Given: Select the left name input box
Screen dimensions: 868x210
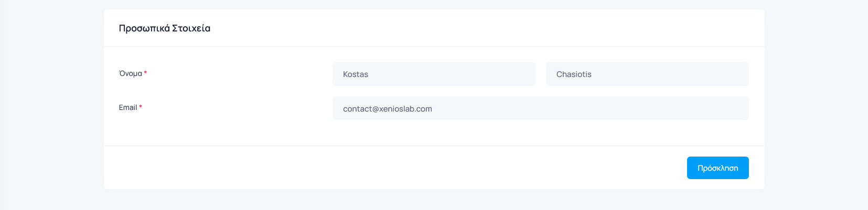Looking at the screenshot, I should pos(433,74).
